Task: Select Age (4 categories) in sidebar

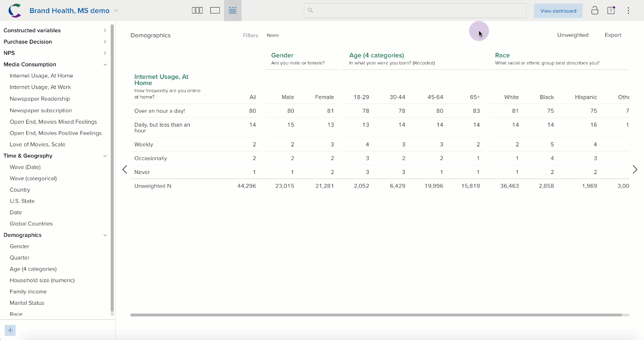Action: (x=33, y=269)
